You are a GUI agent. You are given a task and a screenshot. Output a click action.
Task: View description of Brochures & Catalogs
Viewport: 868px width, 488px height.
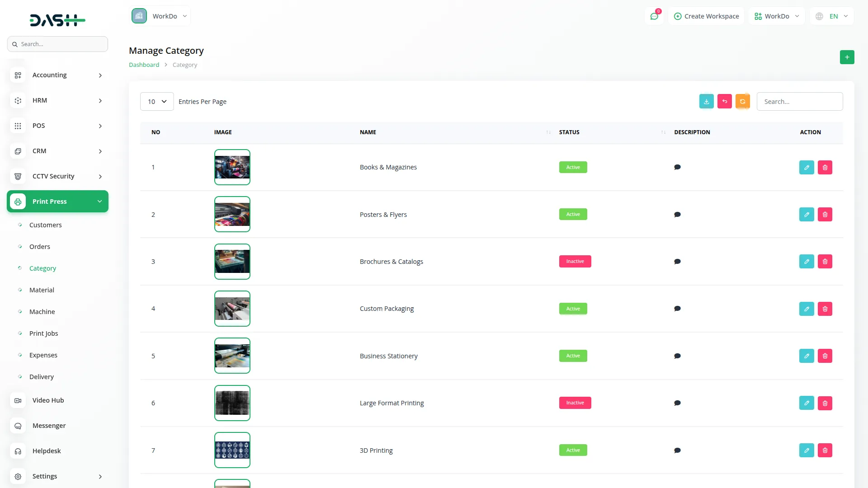click(677, 262)
